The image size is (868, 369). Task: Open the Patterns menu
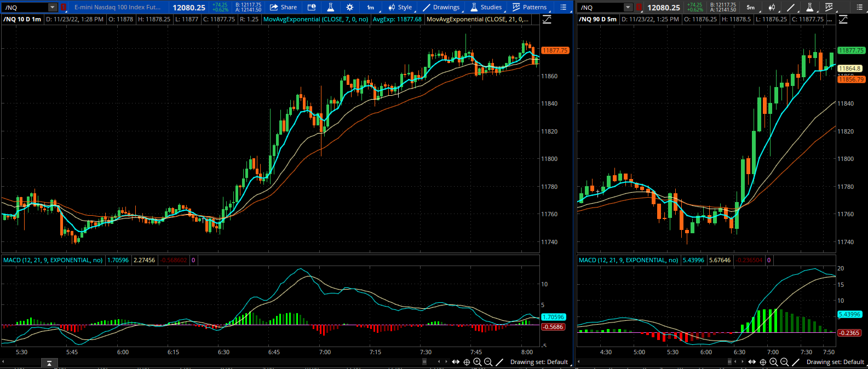[x=530, y=8]
